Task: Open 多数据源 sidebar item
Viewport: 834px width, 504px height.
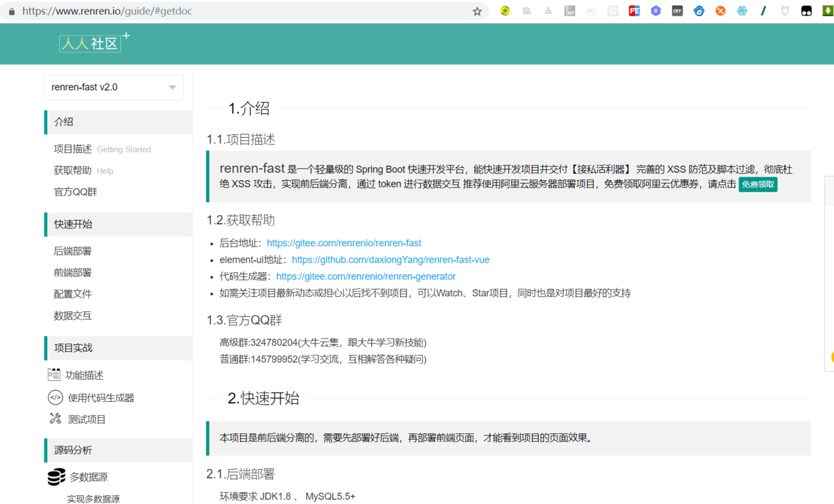Action: point(88,477)
